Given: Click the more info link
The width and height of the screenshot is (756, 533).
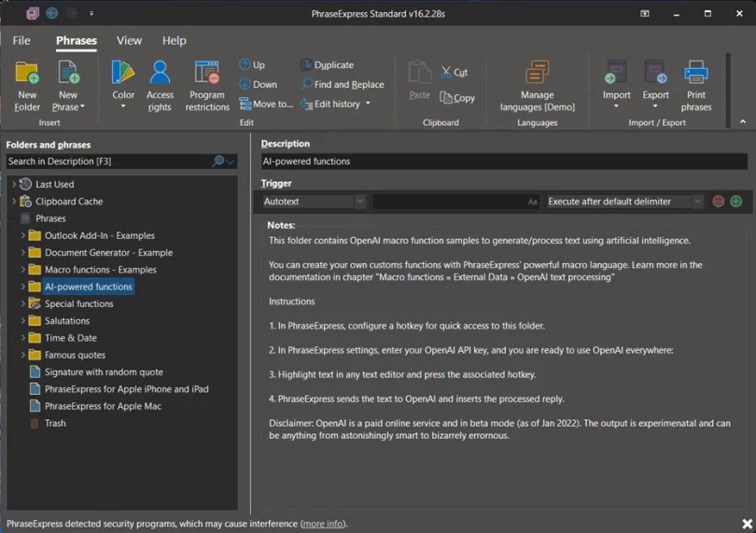Looking at the screenshot, I should 323,524.
